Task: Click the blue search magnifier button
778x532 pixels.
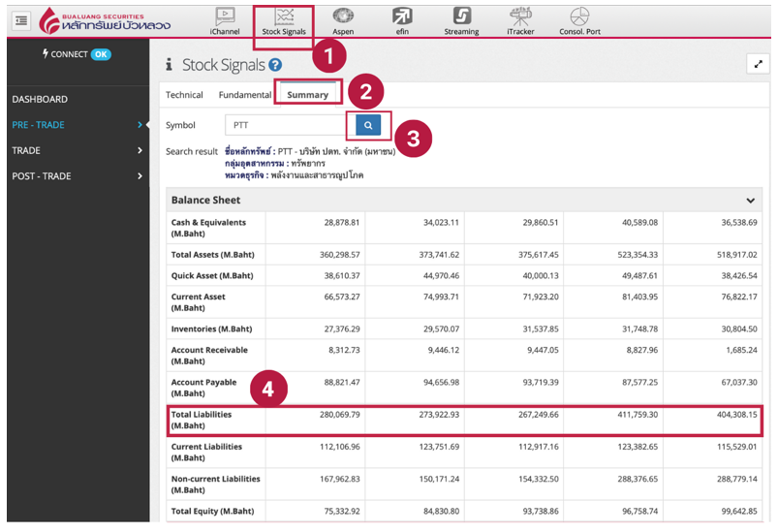Action: tap(368, 125)
